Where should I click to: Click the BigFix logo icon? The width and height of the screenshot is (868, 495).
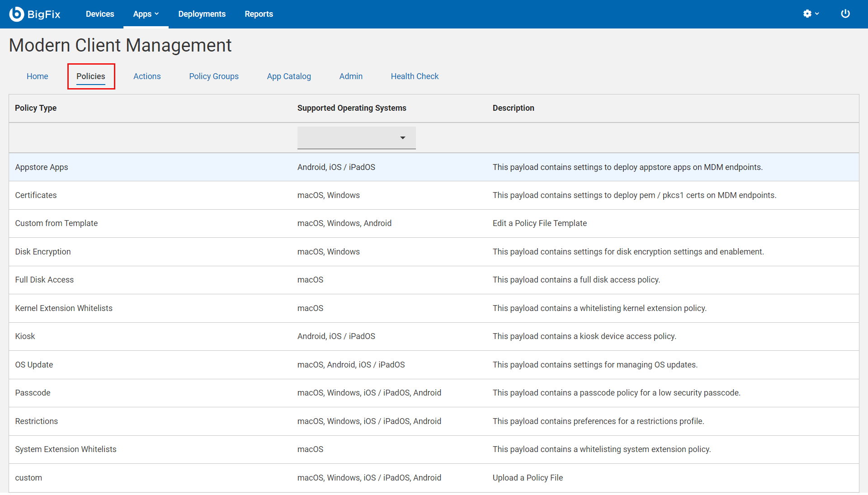(16, 14)
